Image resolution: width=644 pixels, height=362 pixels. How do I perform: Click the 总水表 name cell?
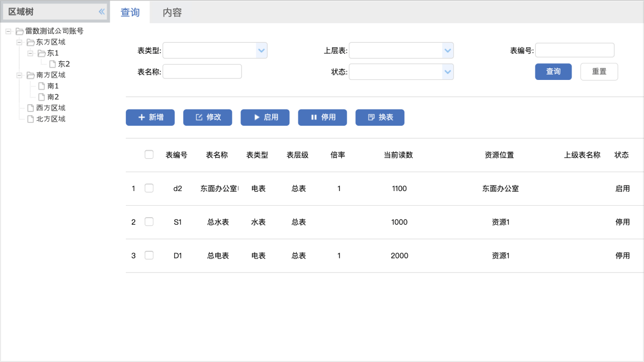218,222
